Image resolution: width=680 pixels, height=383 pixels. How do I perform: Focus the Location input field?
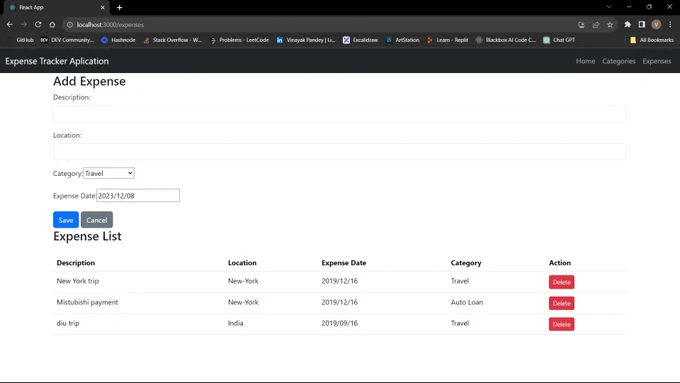(x=340, y=152)
